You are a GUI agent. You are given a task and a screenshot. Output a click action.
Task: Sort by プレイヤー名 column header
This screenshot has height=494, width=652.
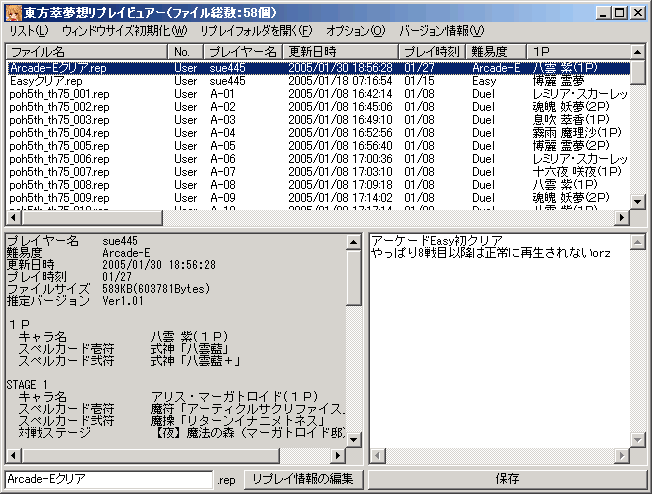[243, 52]
